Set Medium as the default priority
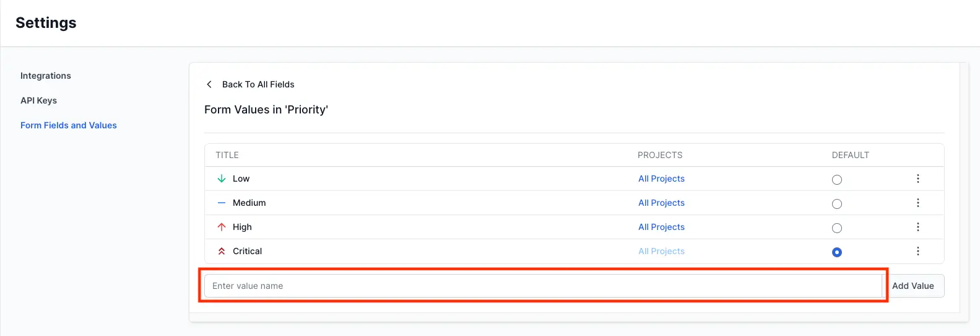The image size is (980, 336). pyautogui.click(x=837, y=204)
